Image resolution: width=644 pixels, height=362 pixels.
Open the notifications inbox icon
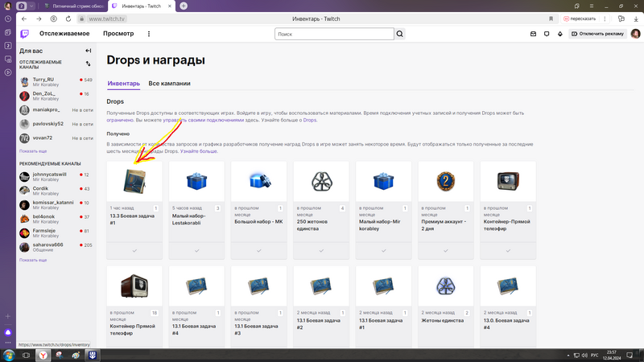[x=533, y=34]
